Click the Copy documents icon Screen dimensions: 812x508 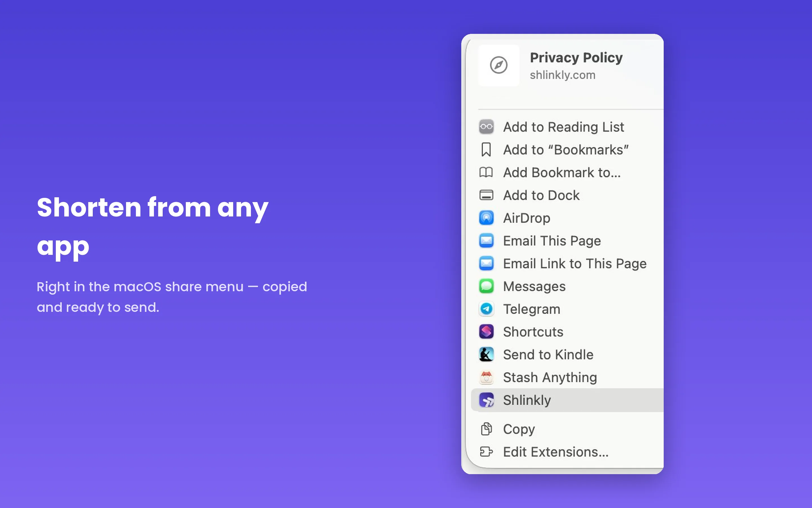pos(486,429)
